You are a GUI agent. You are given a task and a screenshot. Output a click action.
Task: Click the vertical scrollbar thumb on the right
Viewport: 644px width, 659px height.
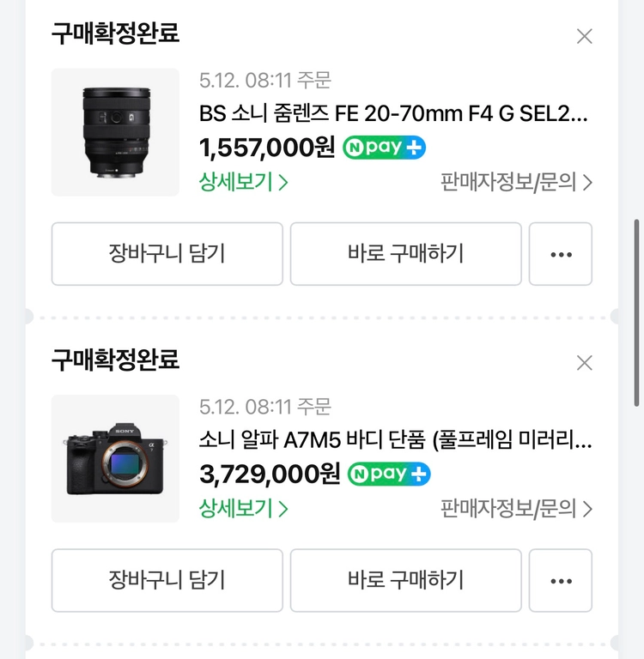click(636, 312)
